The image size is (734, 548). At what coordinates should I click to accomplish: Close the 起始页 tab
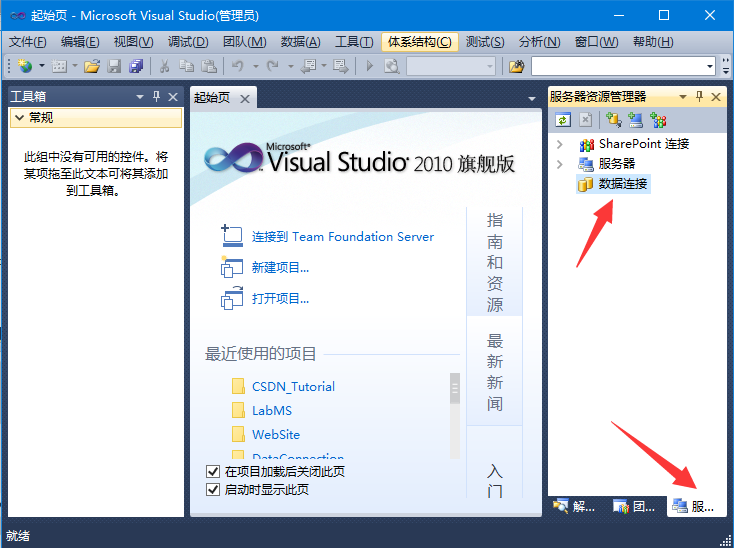(245, 99)
